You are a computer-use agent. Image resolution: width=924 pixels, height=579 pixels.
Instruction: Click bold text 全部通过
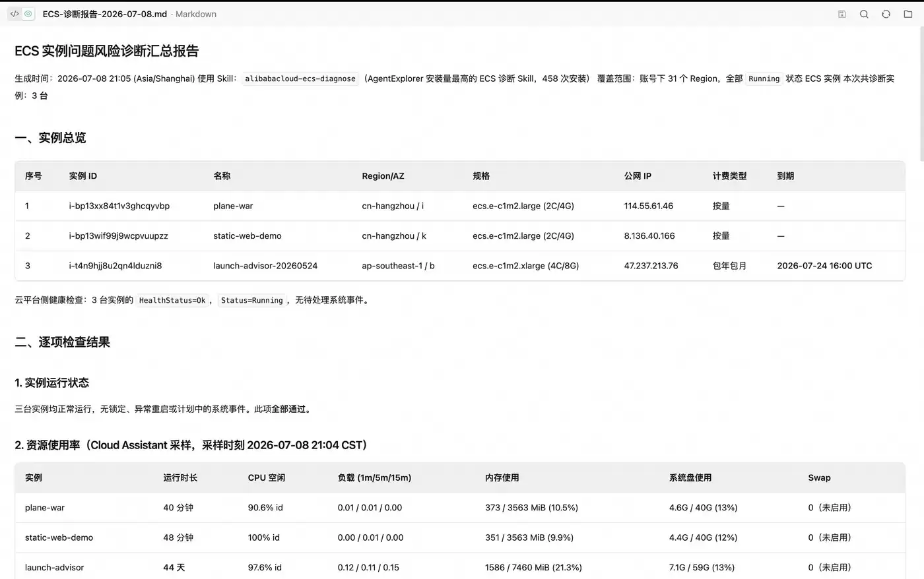point(288,409)
